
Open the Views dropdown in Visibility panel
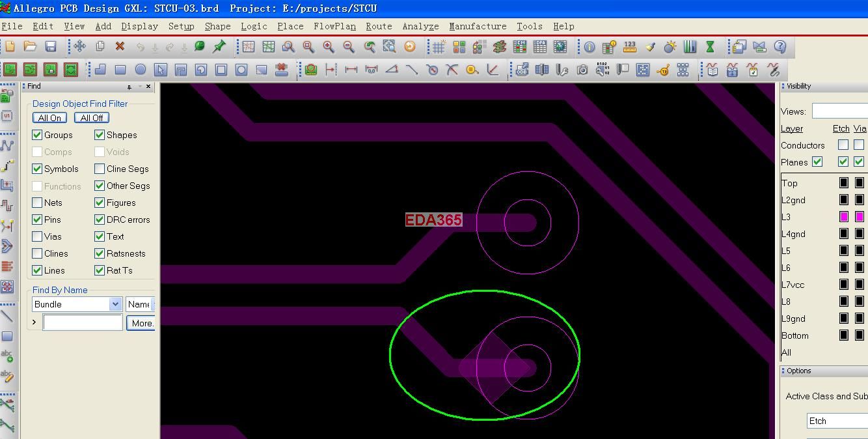(x=839, y=111)
